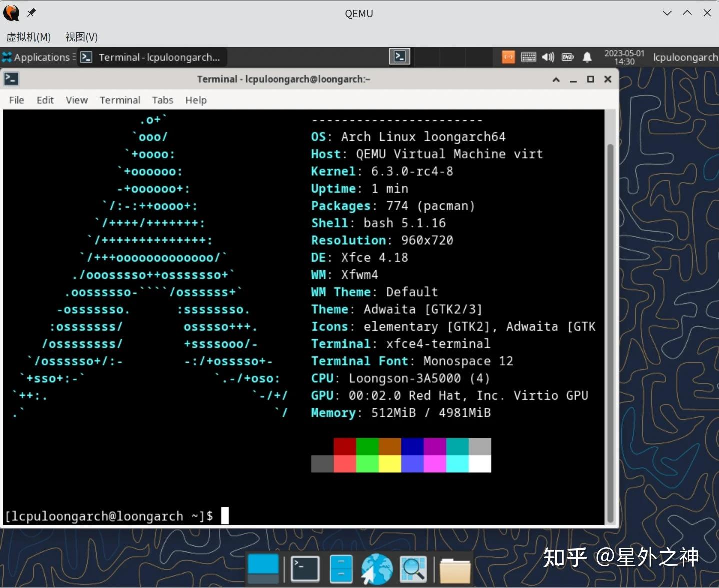The width and height of the screenshot is (719, 588).
Task: Toggle the pin on the QEMU title bar
Action: 31,13
